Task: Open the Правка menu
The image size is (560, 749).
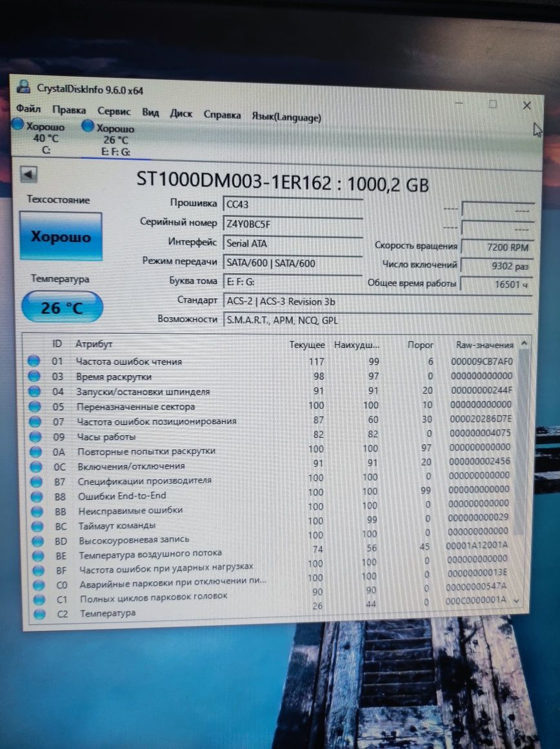Action: (x=69, y=110)
